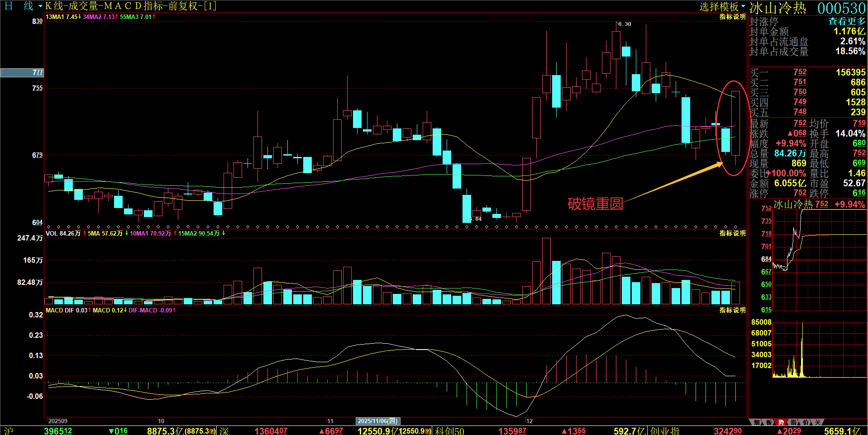
Task: Click the 幅度 +9.94% change value
Action: tap(791, 143)
